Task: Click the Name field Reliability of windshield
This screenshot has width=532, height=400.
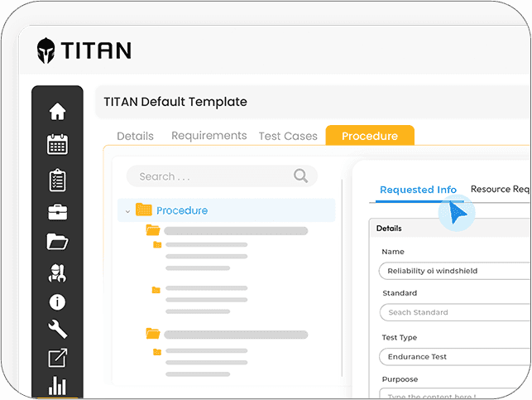Action: 455,271
